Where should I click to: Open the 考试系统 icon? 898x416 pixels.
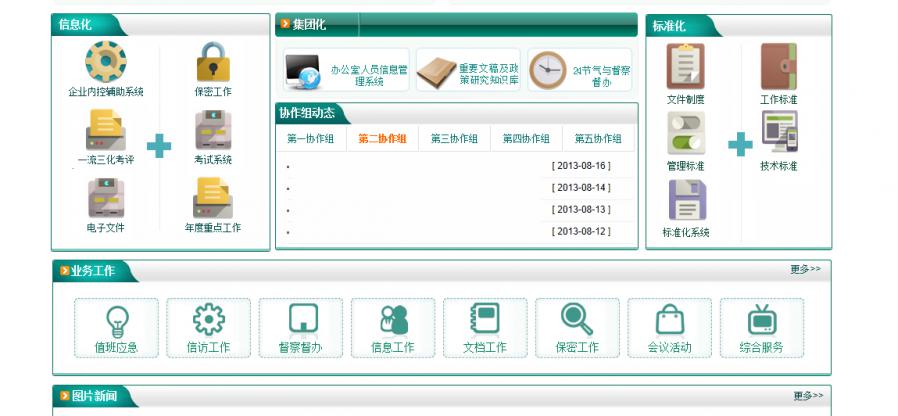pos(213,131)
